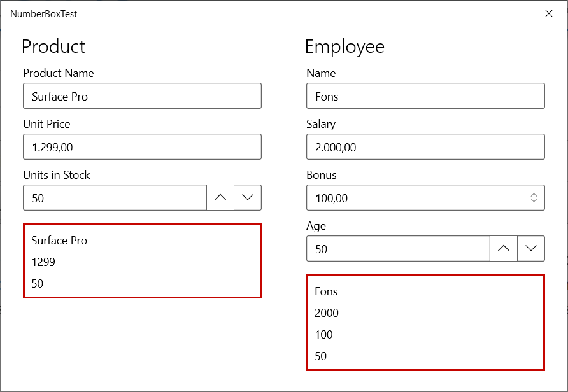
Task: Click the 'Product Name' label
Action: (59, 73)
